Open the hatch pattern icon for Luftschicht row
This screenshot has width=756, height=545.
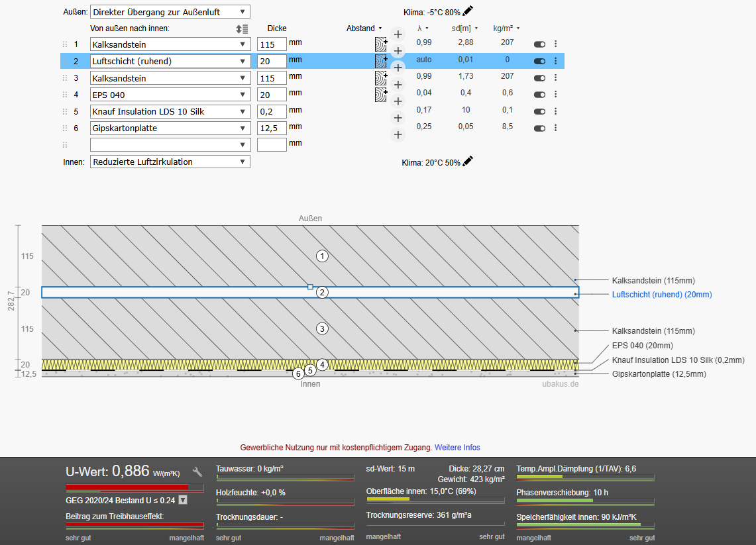[381, 61]
